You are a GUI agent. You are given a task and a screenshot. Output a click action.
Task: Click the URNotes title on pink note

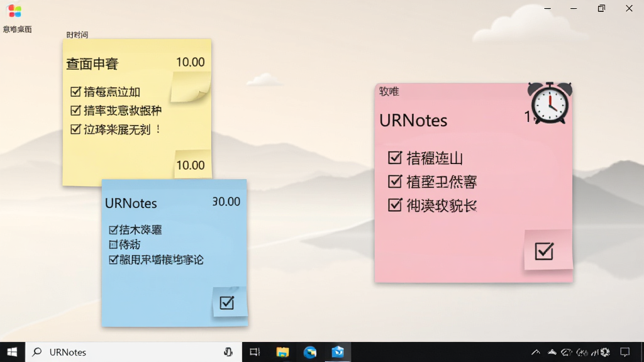click(x=413, y=121)
